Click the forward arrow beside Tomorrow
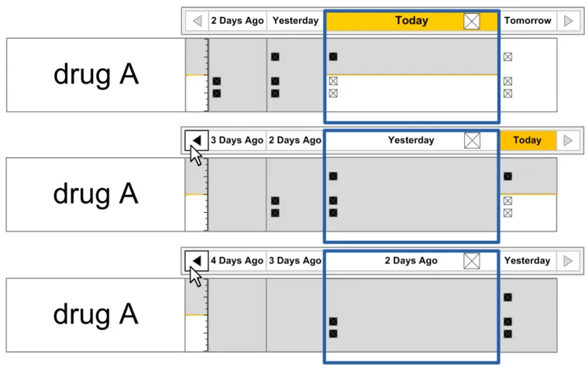Viewport: 588px width, 370px height. click(x=569, y=21)
